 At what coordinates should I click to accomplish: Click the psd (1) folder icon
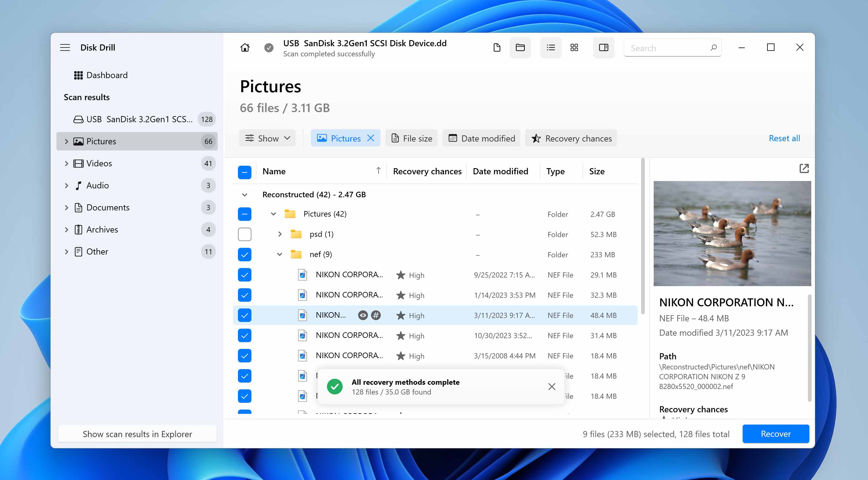296,234
